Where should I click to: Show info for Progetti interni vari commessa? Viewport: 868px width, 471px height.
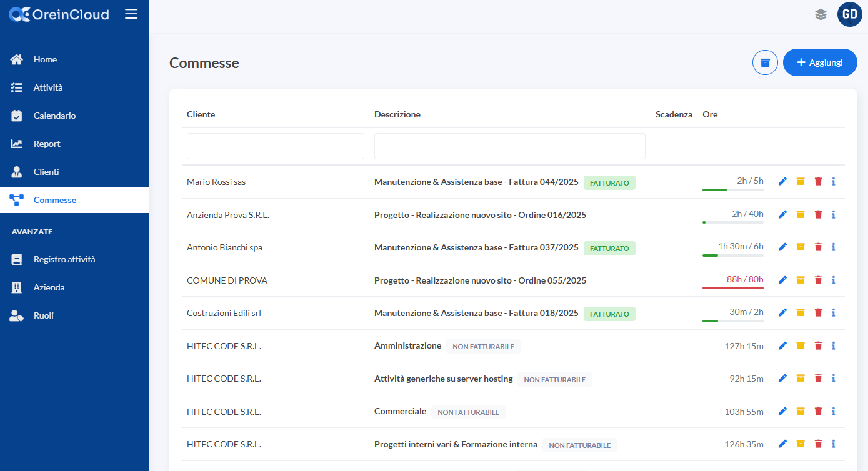(834, 444)
